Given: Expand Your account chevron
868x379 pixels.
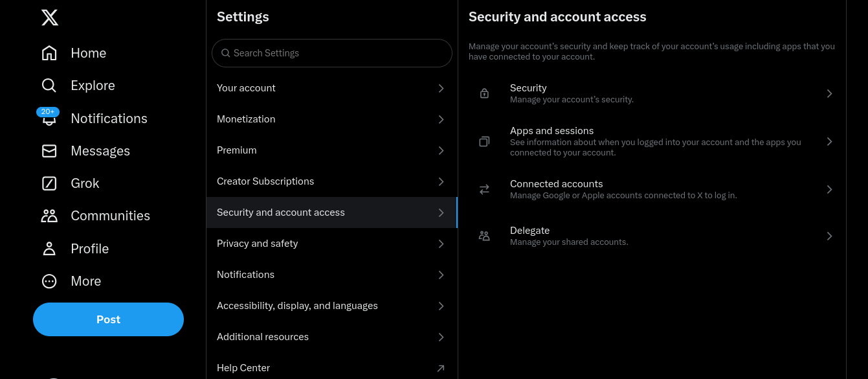Looking at the screenshot, I should tap(441, 88).
